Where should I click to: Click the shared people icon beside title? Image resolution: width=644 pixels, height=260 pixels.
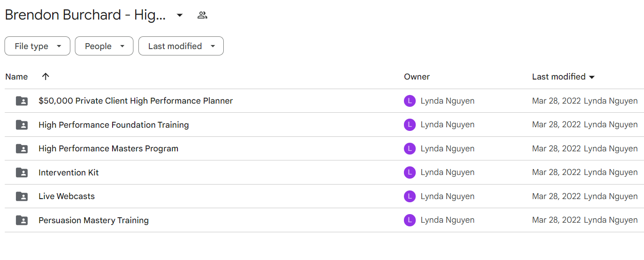[202, 15]
